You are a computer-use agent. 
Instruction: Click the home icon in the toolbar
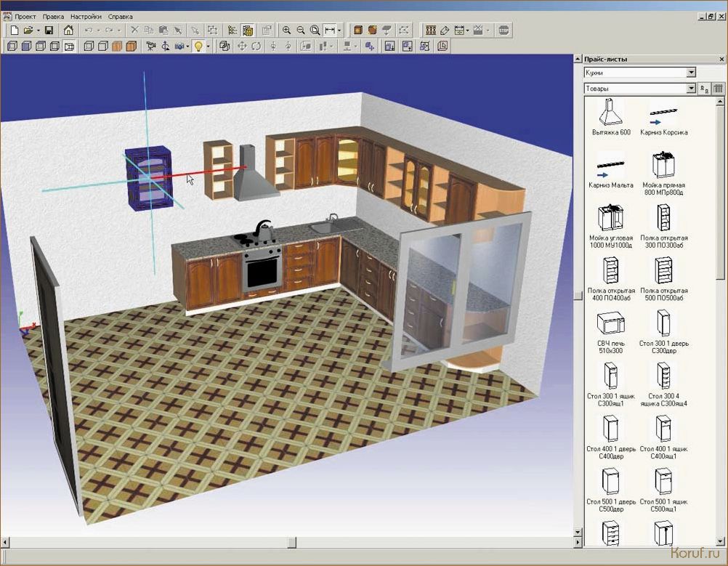click(68, 31)
